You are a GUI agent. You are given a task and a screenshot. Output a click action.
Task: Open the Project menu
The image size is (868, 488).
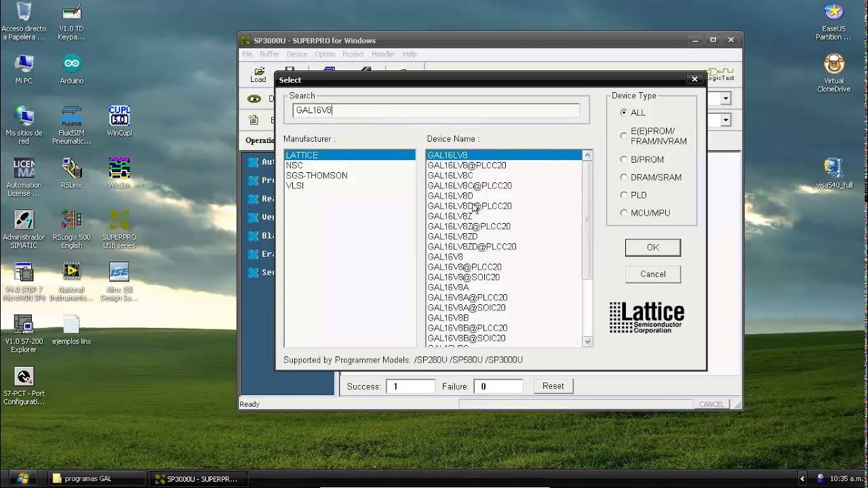pos(353,54)
